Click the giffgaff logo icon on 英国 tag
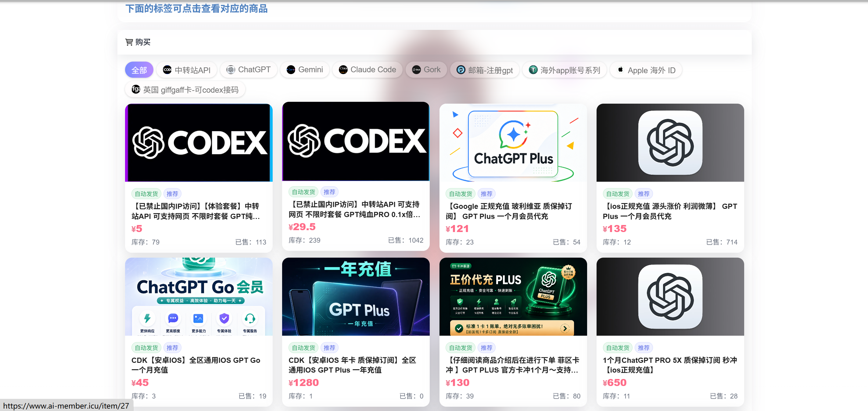This screenshot has height=411, width=868. coord(136,89)
